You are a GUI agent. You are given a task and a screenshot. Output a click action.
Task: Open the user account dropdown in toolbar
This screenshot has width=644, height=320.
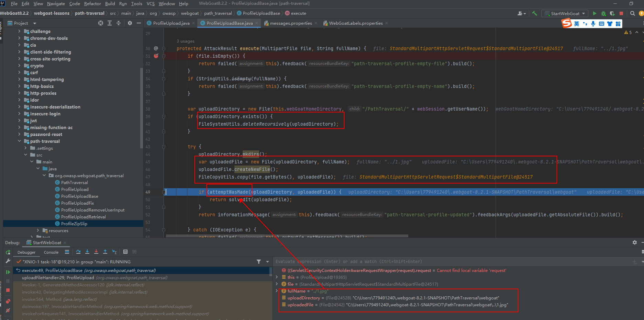(522, 13)
